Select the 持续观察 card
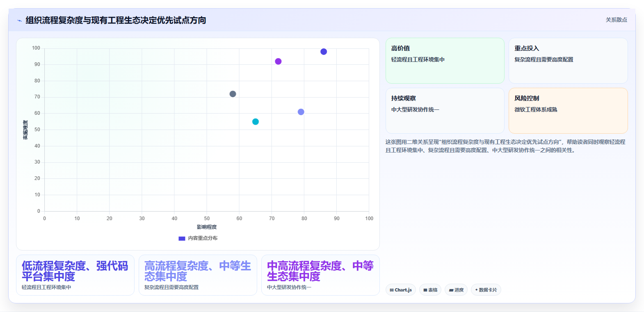Screen dimensions: 644x312 coord(445,111)
